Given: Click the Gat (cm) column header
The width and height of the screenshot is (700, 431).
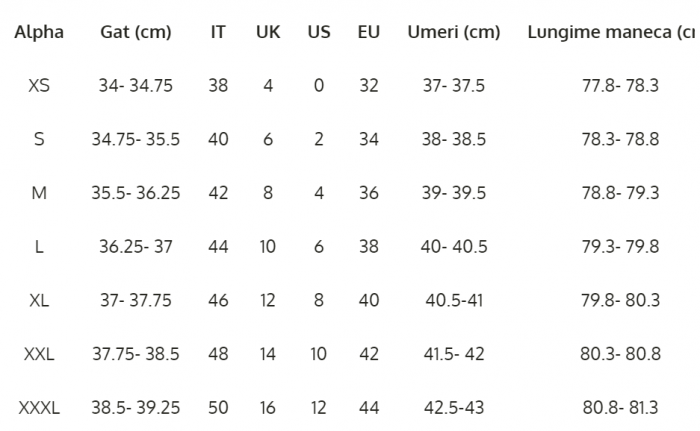Looking at the screenshot, I should (x=136, y=32).
